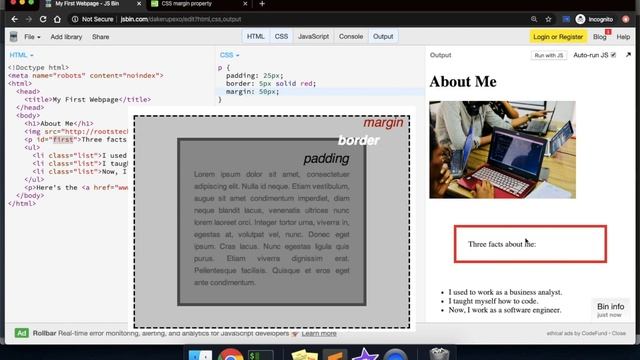This screenshot has height=360, width=640.
Task: Click the Share menu item
Action: coord(100,37)
